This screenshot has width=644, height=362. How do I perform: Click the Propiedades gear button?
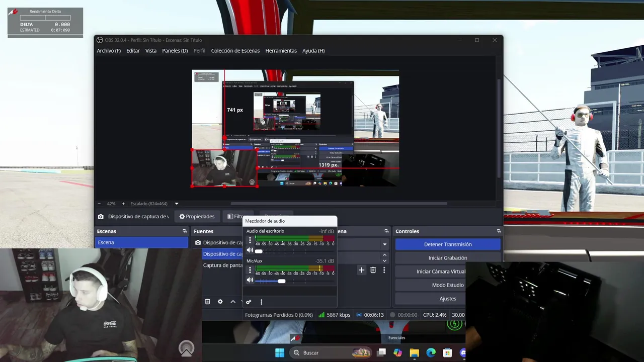click(x=197, y=217)
